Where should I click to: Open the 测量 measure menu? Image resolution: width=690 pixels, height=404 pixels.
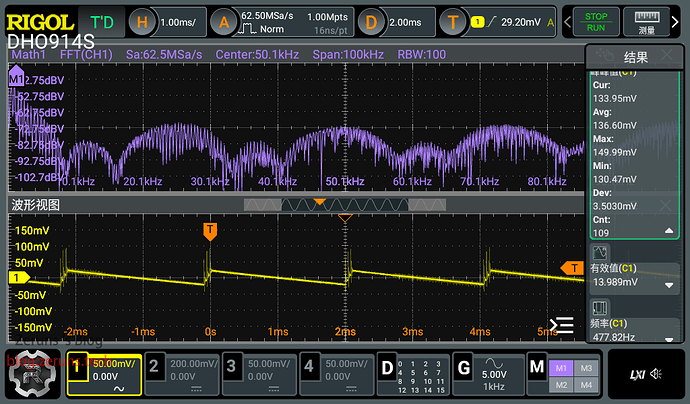pos(660,22)
